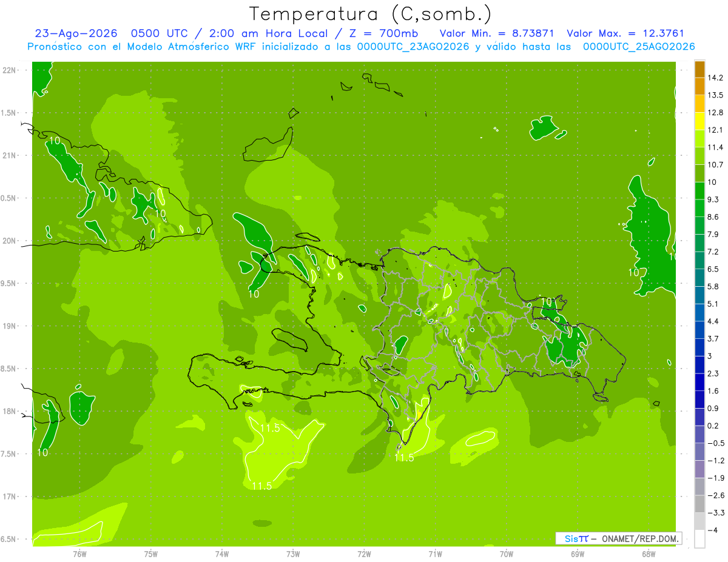The width and height of the screenshot is (728, 562).
Task: Click the "17N" latitude axis label
Action: [x=10, y=497]
